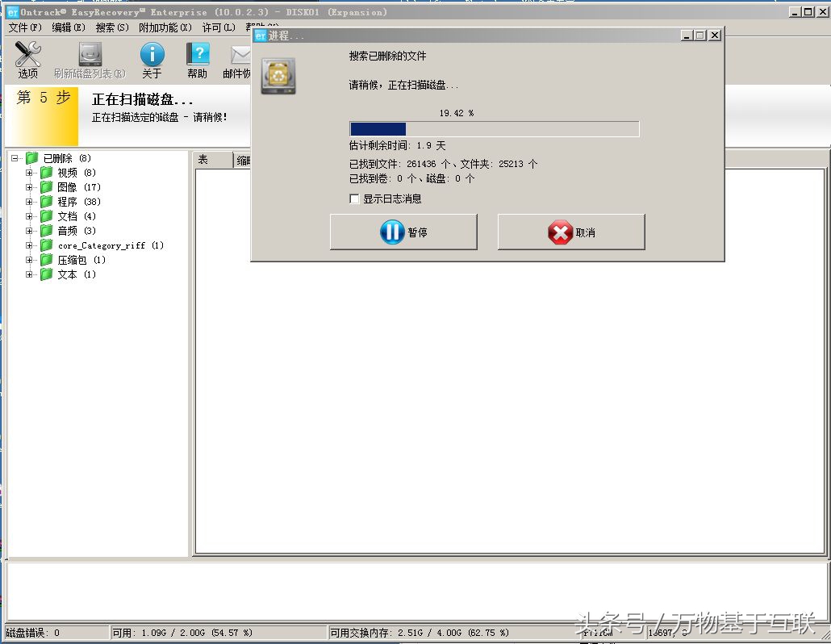Minimize the 进程 dialog
831x644 pixels.
click(x=687, y=36)
